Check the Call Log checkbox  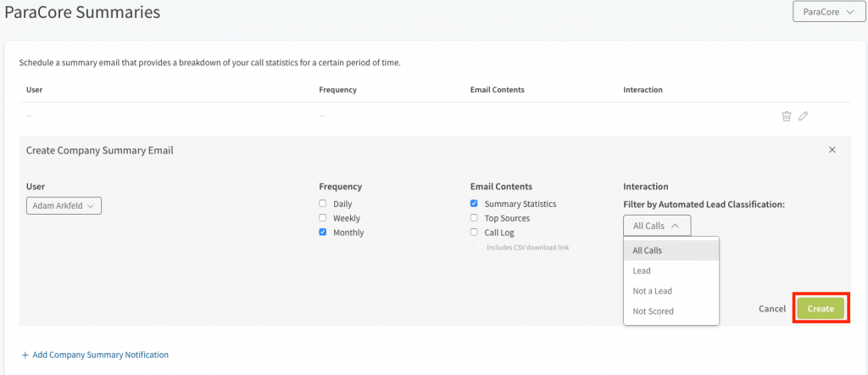474,232
